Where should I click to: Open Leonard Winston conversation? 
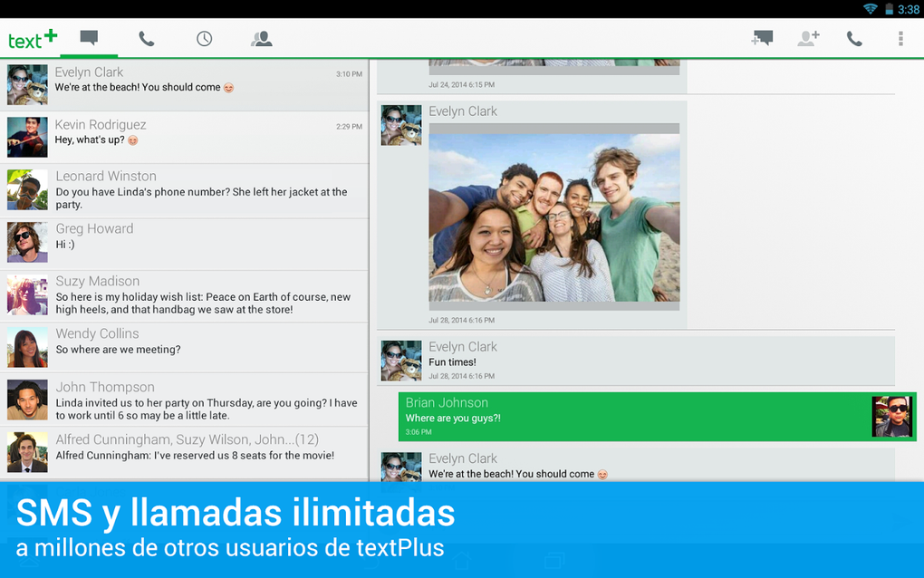click(185, 190)
